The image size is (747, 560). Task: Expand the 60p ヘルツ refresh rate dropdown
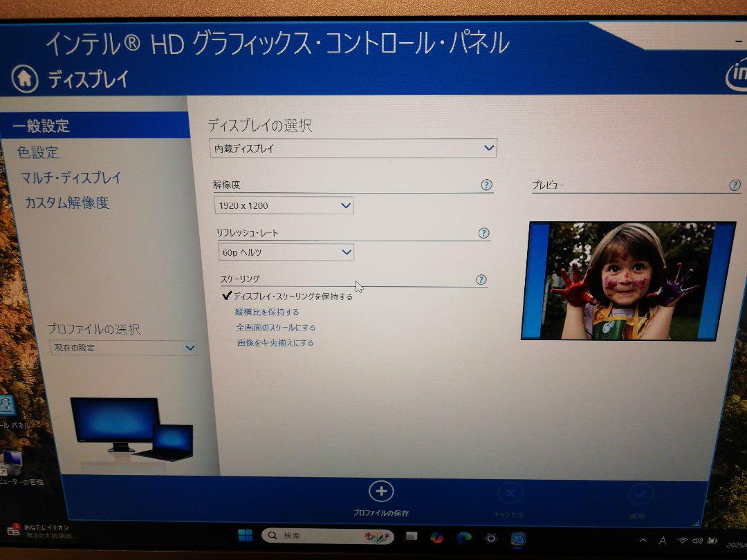coord(286,252)
